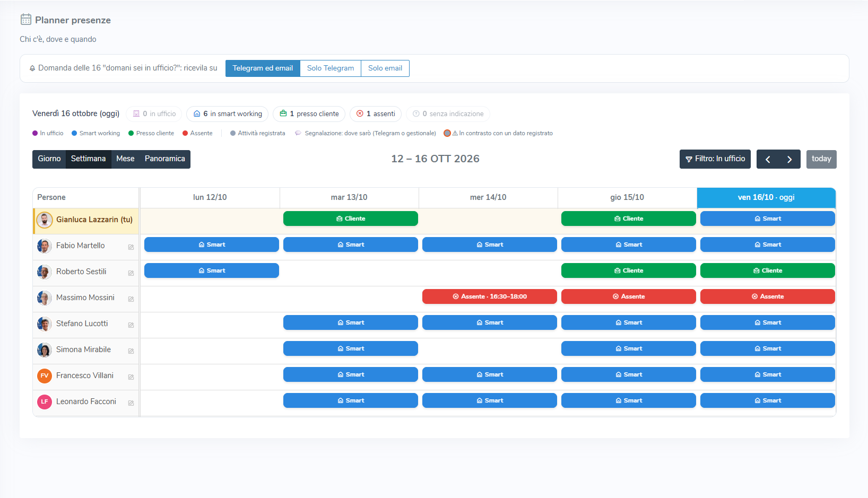Choose Solo email notification option
The width and height of the screenshot is (868, 498).
[x=385, y=68]
